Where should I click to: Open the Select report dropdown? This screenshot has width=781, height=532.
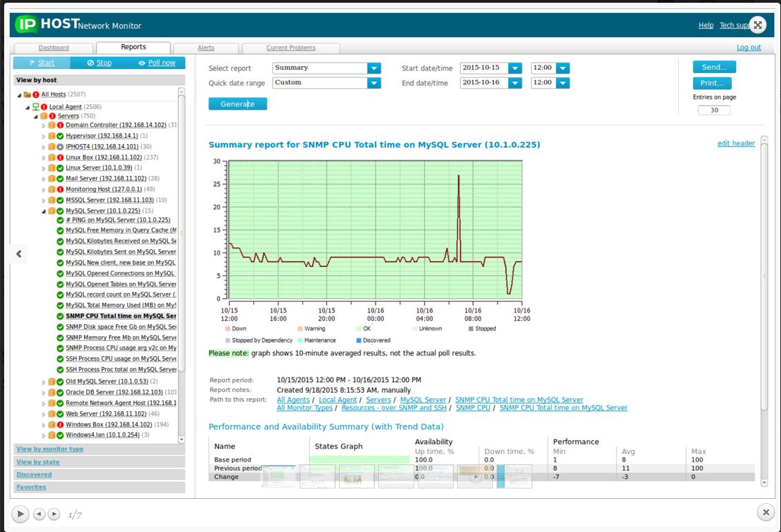tap(374, 68)
